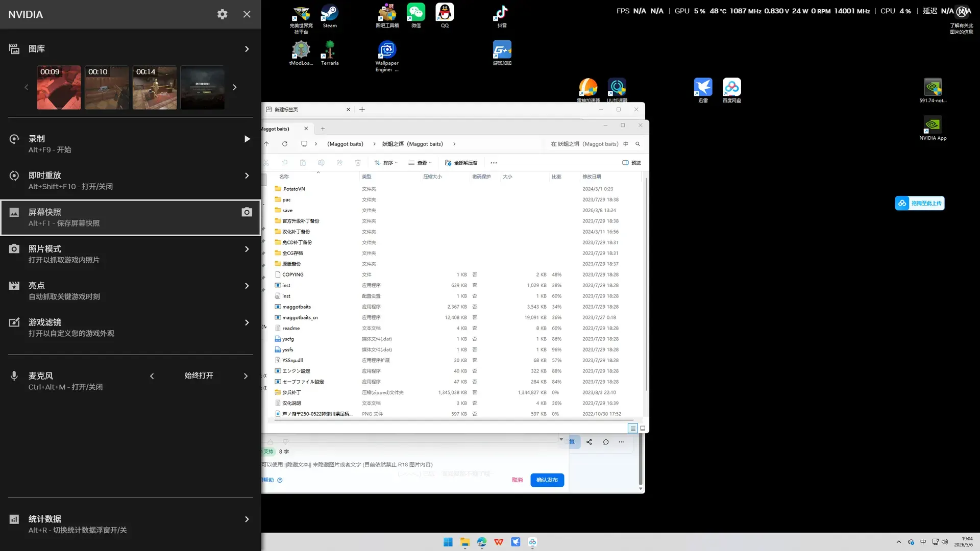
Task: Expand 统计数据 statistics settings
Action: pos(247,519)
